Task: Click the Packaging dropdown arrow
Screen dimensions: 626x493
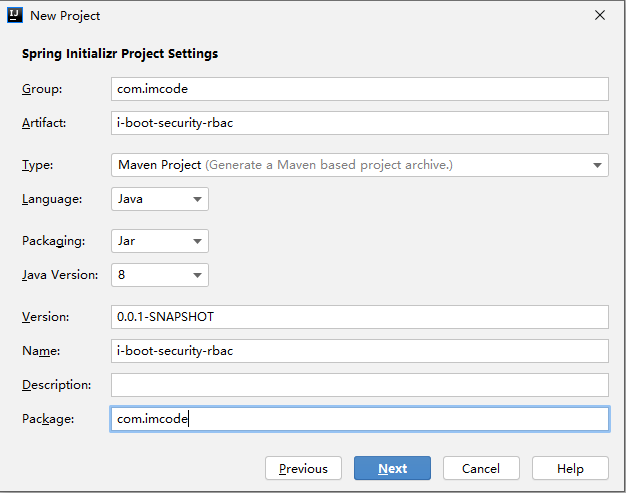Action: pyautogui.click(x=196, y=241)
